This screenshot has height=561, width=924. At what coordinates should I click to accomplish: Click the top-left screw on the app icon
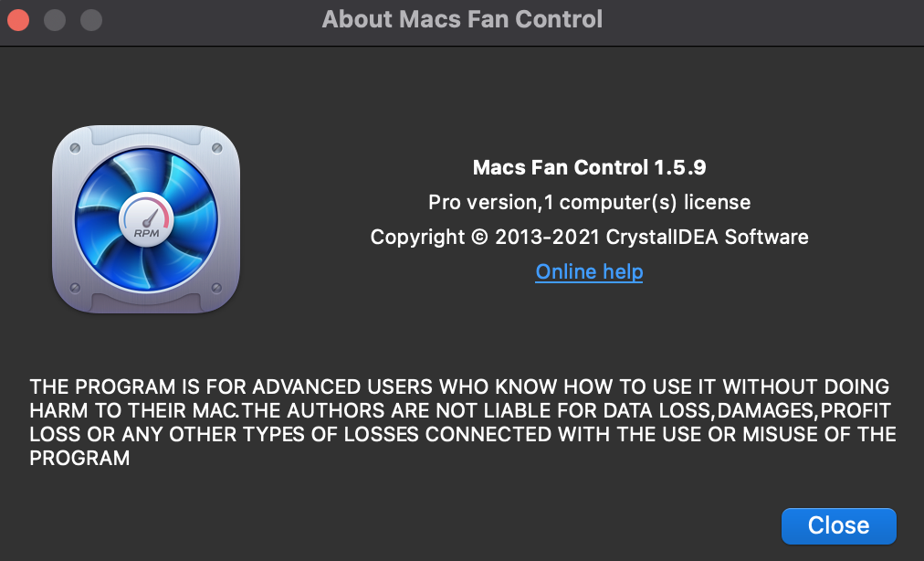tap(76, 147)
